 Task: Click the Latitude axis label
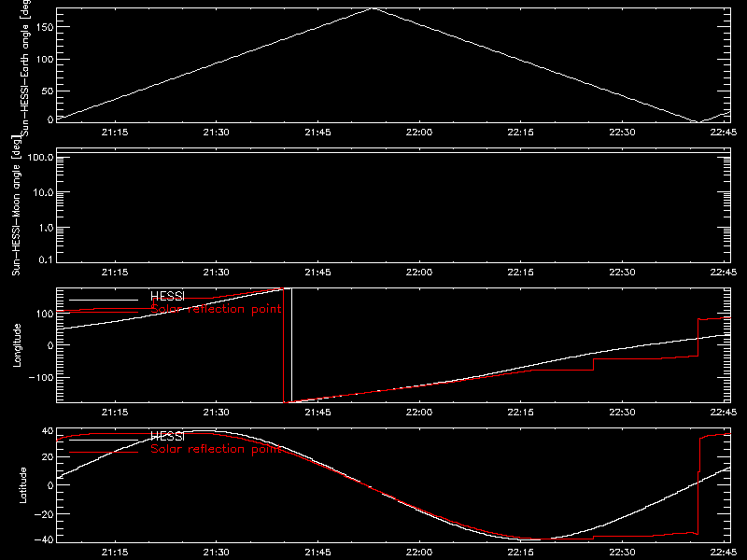(22, 485)
